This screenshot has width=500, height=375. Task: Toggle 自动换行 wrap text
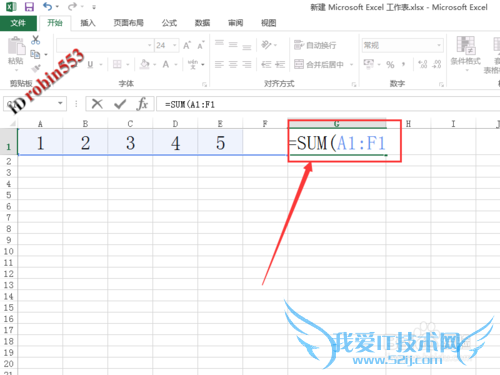tap(315, 45)
